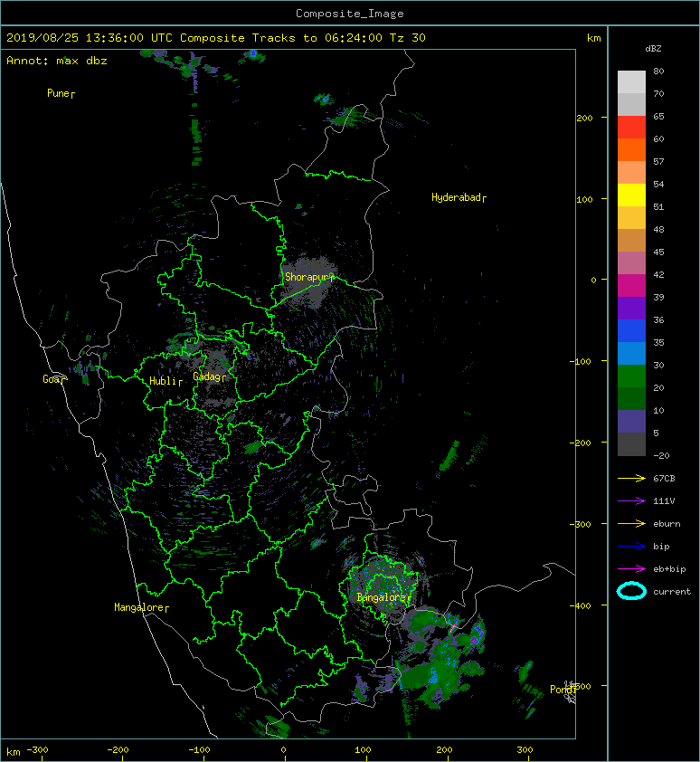Click the blue 36 dBZ color swatch
This screenshot has width=700, height=762.
coord(631,330)
